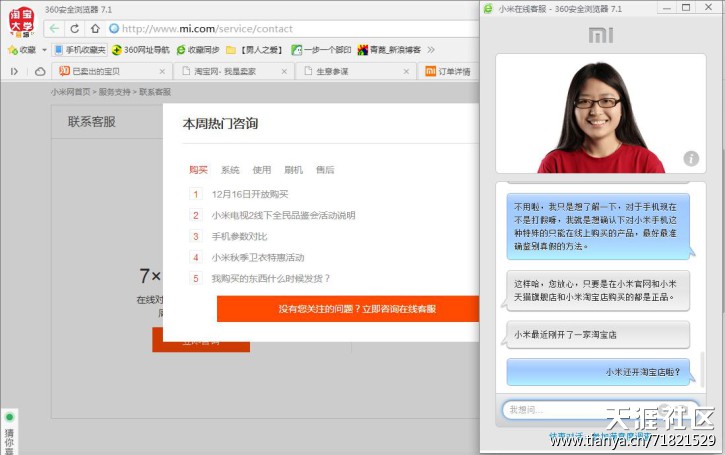
Task: Switch to 生意参谋 tab
Action: click(355, 71)
